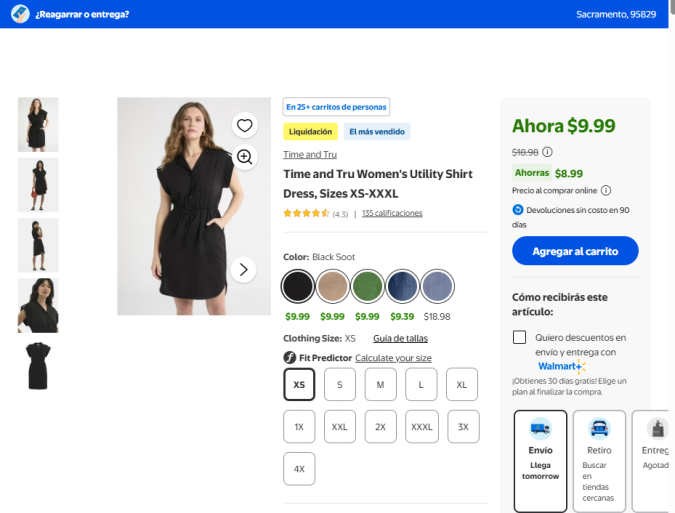Screen dimensions: 675x513
Task: Select size XL
Action: (x=462, y=384)
